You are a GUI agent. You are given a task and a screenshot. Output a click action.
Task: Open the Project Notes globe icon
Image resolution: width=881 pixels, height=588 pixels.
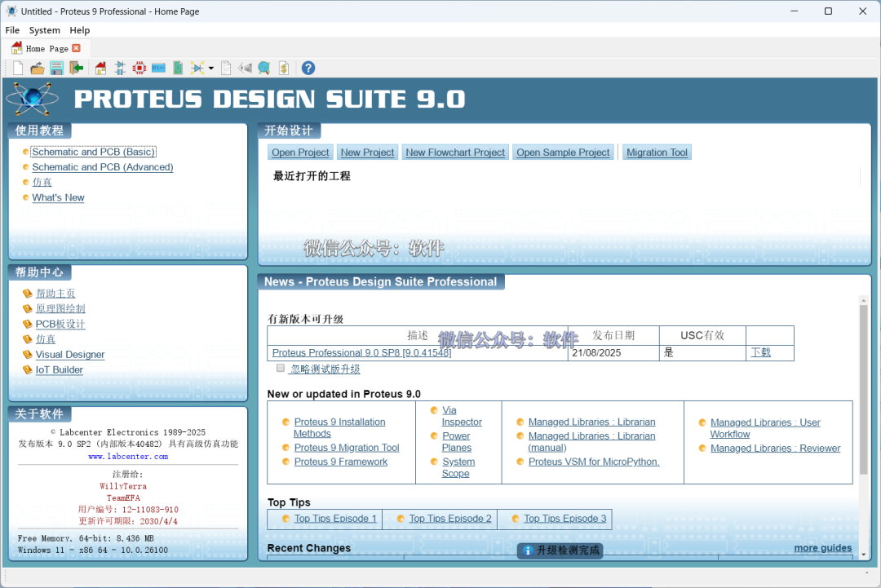point(264,68)
